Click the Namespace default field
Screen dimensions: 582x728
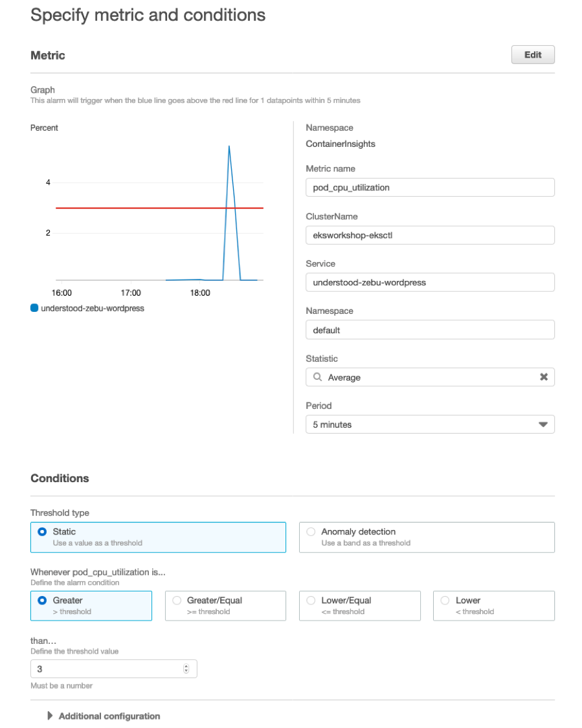pyautogui.click(x=430, y=330)
